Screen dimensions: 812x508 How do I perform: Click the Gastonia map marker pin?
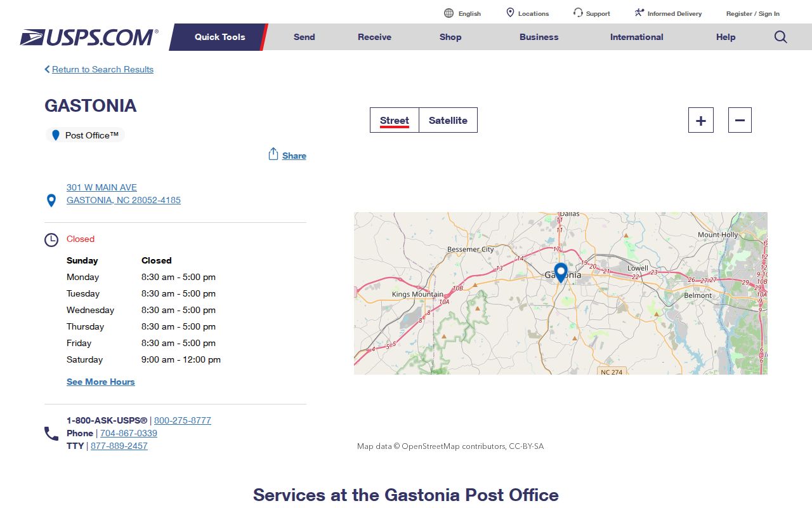point(561,272)
